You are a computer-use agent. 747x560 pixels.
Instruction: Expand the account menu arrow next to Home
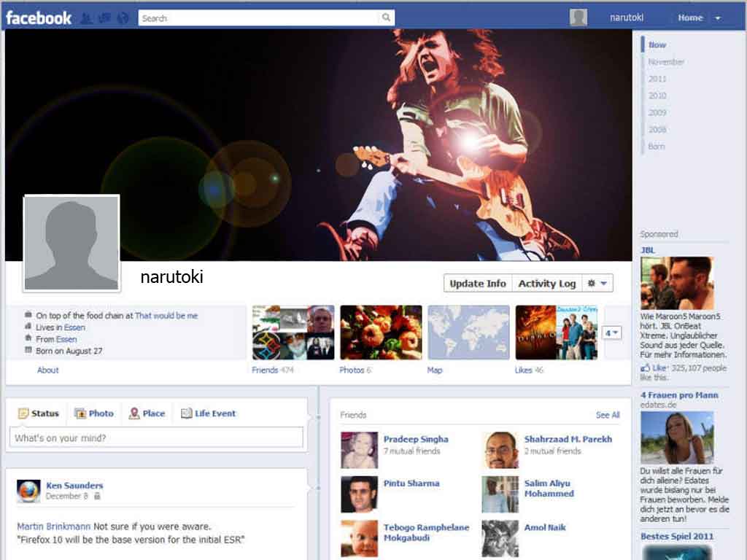[x=718, y=18]
